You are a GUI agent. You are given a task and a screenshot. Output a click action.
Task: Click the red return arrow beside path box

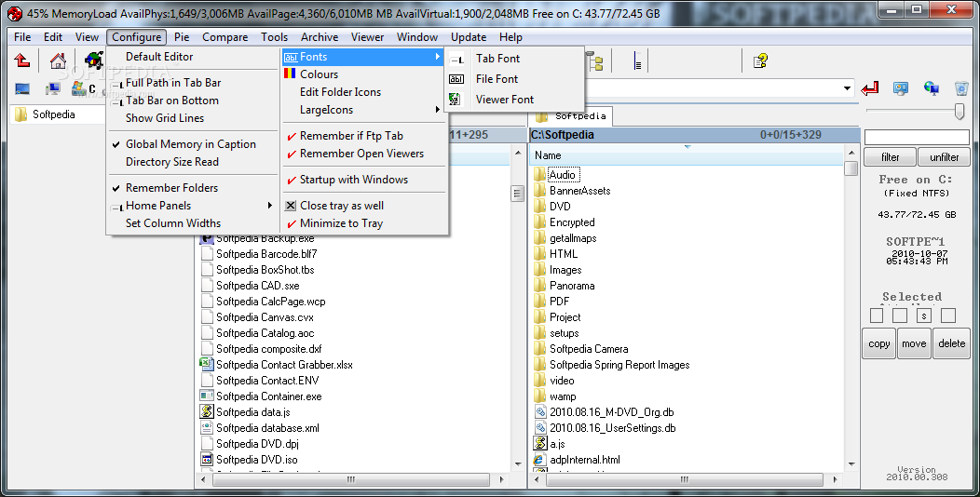[869, 88]
